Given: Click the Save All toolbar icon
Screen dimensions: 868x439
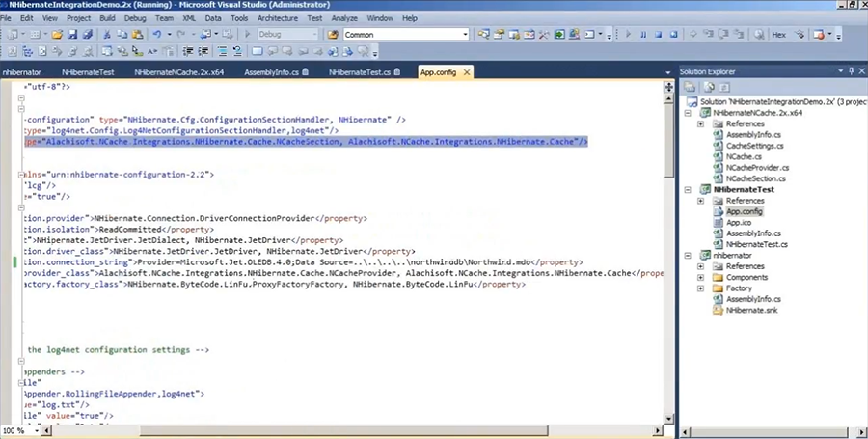Looking at the screenshot, I should click(x=88, y=35).
